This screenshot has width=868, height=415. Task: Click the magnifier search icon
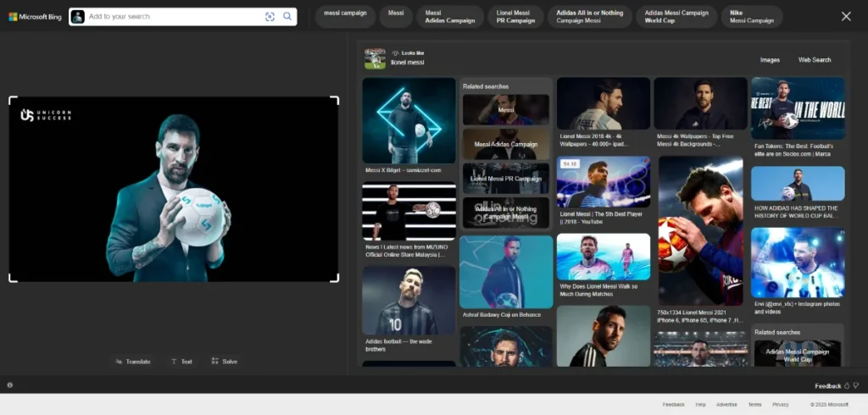point(287,17)
